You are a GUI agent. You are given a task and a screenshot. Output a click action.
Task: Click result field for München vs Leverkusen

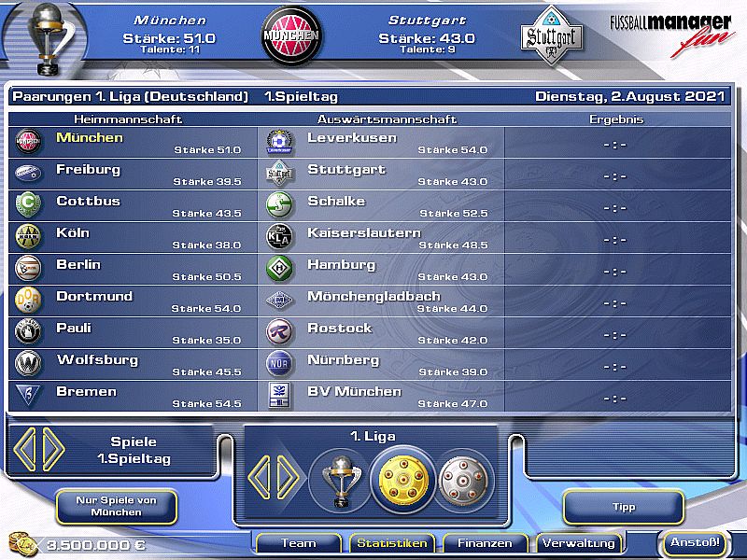[x=616, y=143]
